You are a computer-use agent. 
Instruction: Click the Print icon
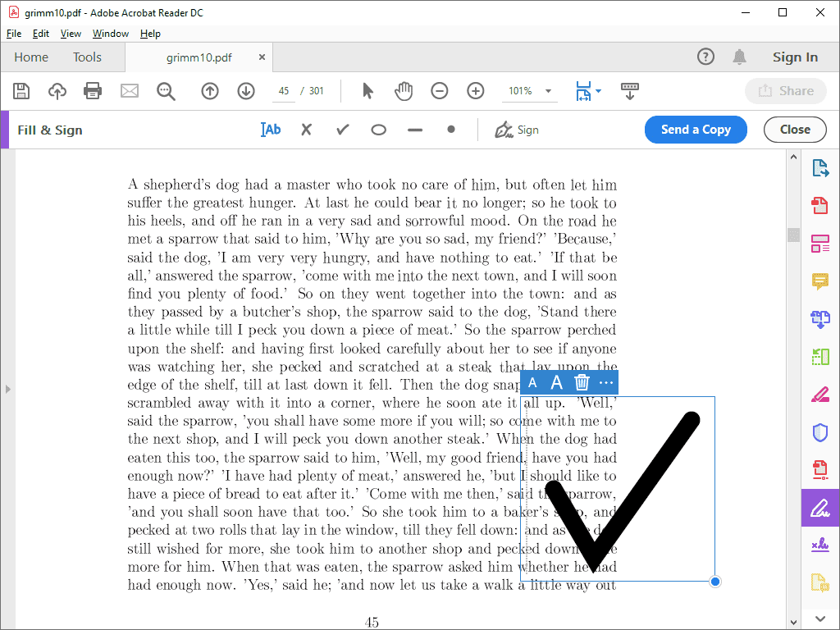(x=93, y=91)
